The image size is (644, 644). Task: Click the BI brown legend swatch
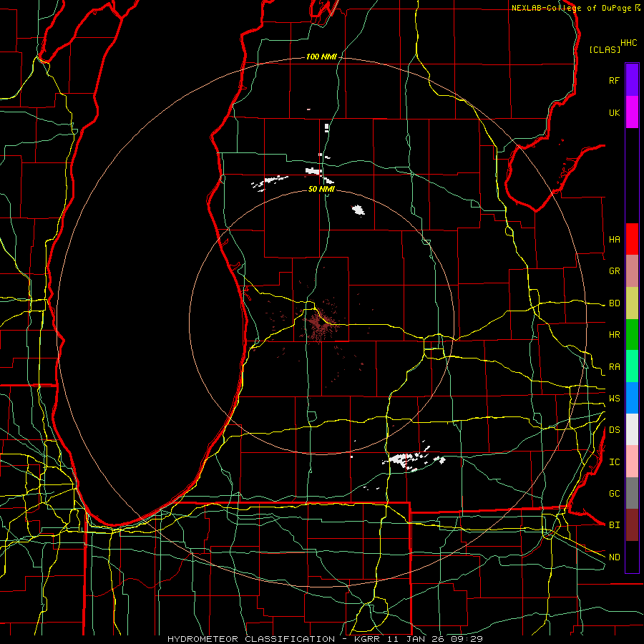632,525
